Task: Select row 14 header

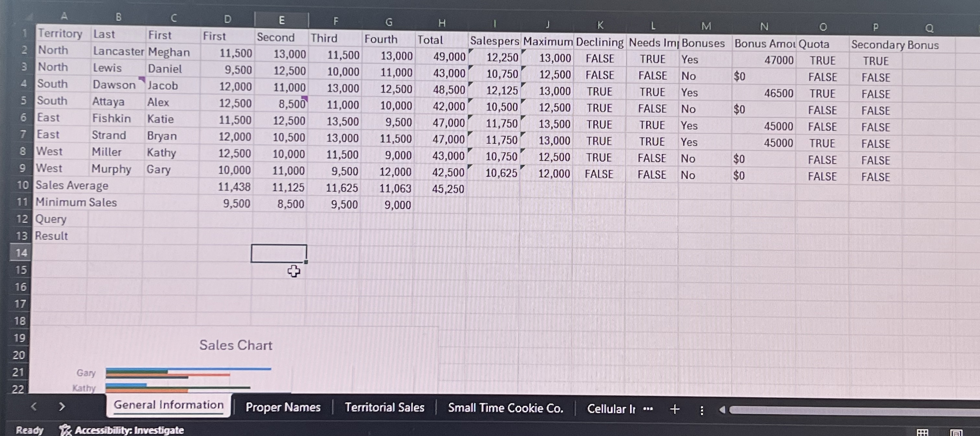Action: [x=21, y=253]
